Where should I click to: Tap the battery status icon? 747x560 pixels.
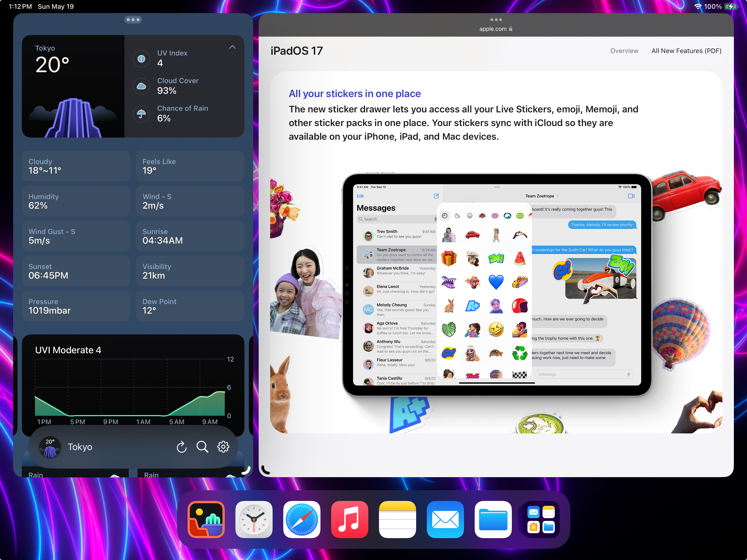point(731,6)
